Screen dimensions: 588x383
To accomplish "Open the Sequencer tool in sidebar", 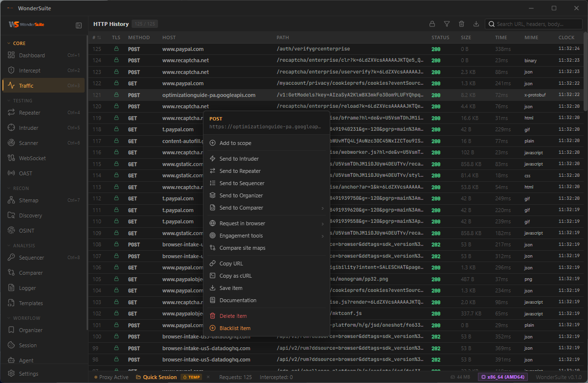I will [43, 258].
